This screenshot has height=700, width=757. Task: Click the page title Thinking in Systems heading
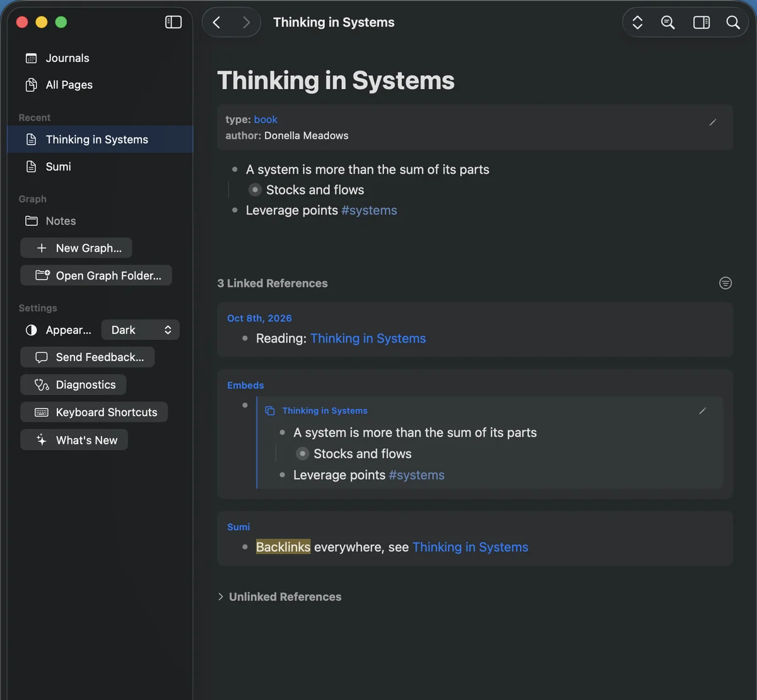click(336, 81)
